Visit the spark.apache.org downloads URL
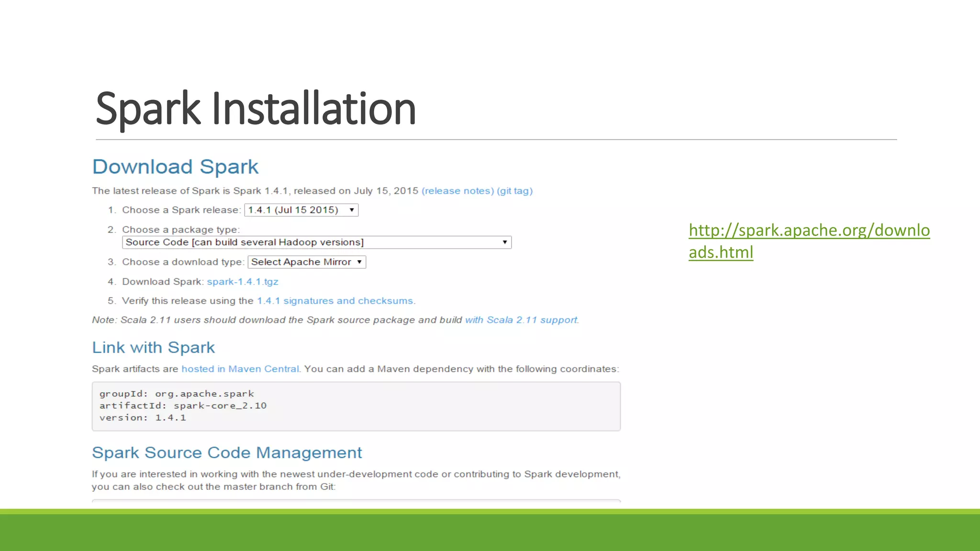The image size is (980, 551). (809, 241)
